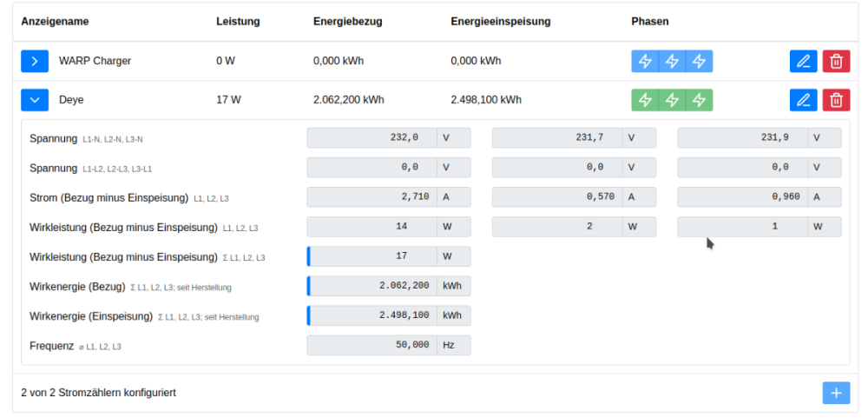Click middle green phase icon for Deye

pos(672,100)
